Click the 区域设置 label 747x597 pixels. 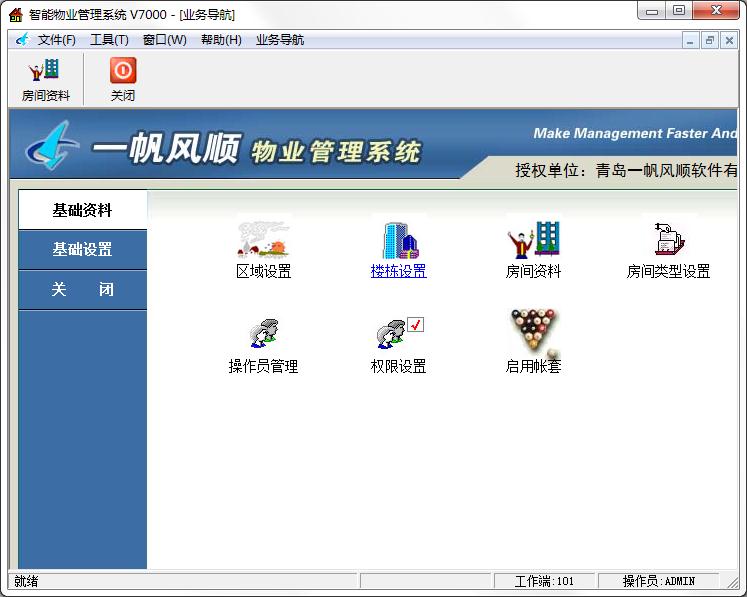point(263,271)
